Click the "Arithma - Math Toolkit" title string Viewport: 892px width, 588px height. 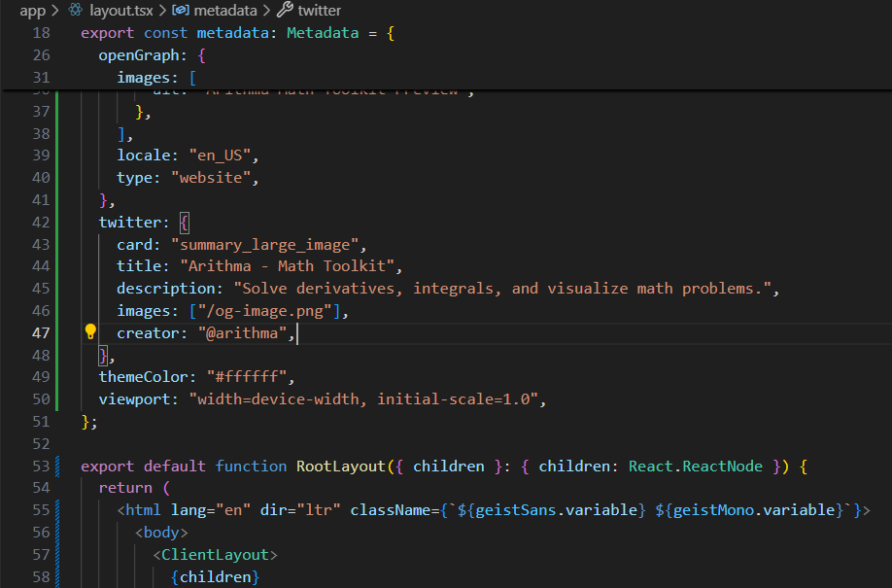point(287,266)
